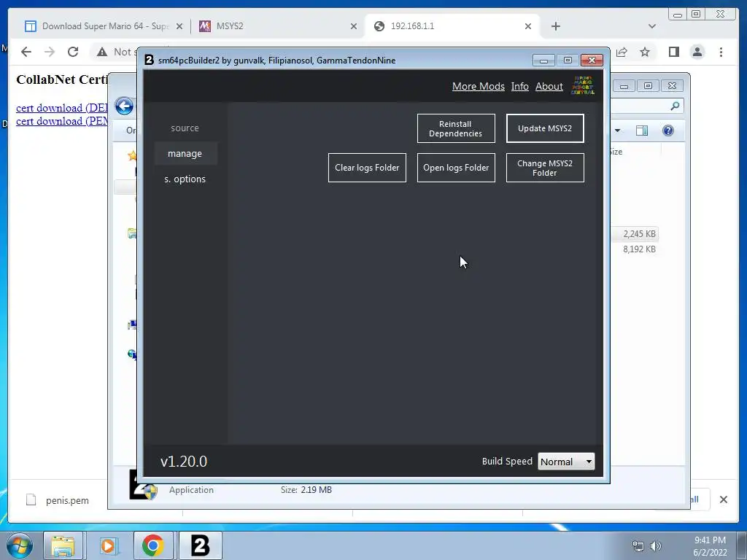Open Windows Explorer from taskbar
Viewport: 747px width, 560px height.
[63, 545]
